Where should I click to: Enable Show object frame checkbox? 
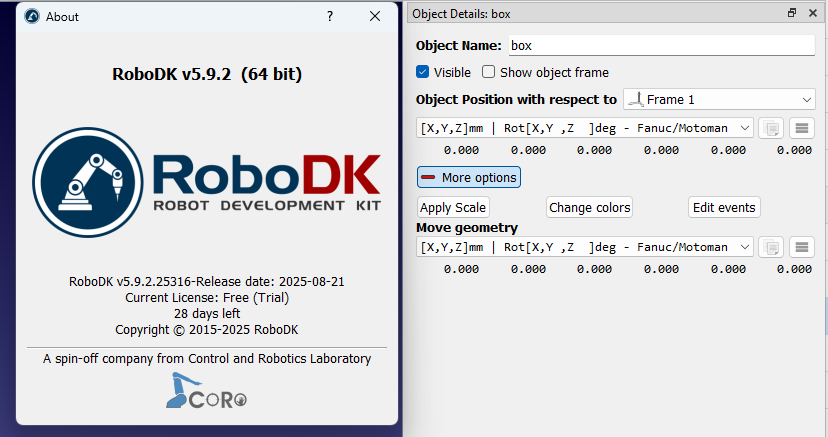click(x=488, y=72)
